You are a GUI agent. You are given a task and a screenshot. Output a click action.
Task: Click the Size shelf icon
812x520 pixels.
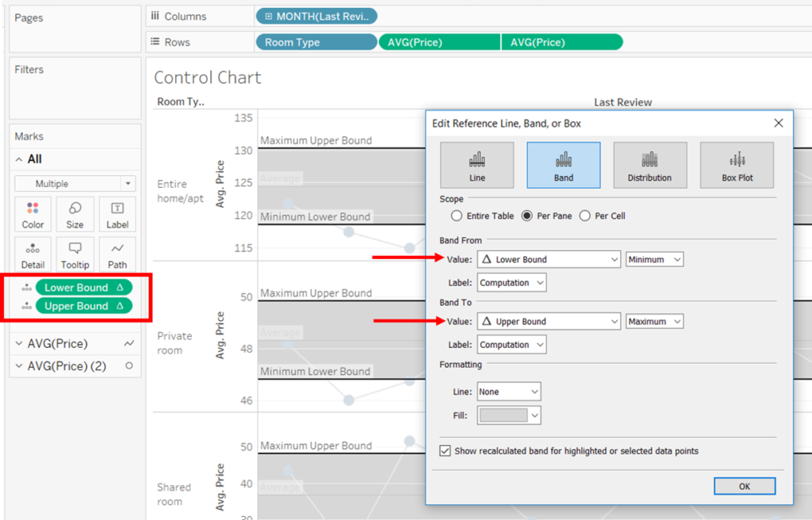coord(75,213)
